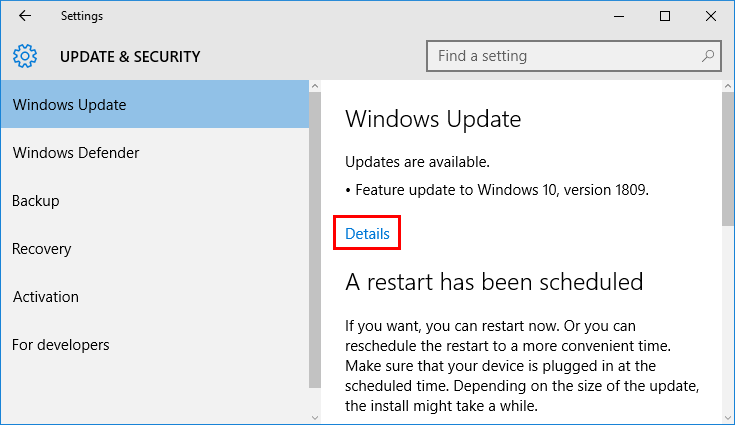Switch to the Backup section
Image resolution: width=735 pixels, height=425 pixels.
(x=36, y=201)
